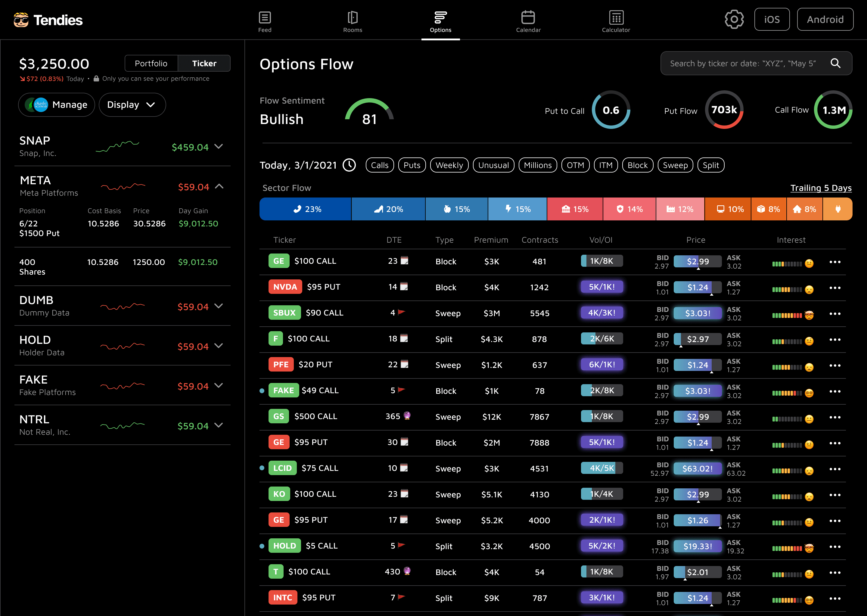
Task: Open the settings gear icon
Action: (734, 19)
